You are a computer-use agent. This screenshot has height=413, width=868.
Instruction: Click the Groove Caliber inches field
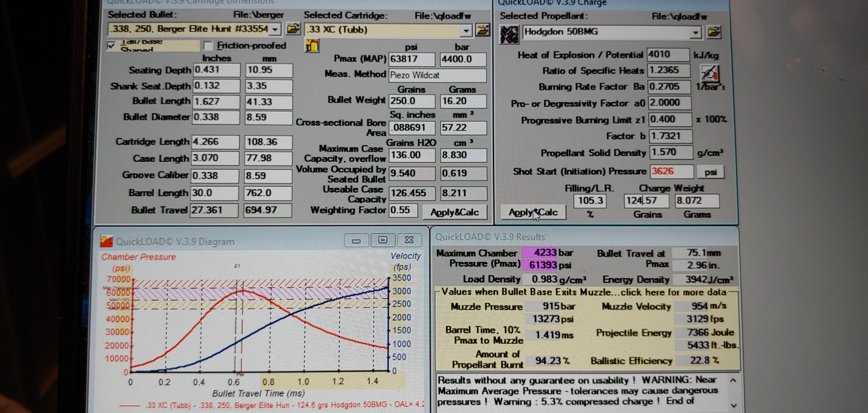[215, 176]
